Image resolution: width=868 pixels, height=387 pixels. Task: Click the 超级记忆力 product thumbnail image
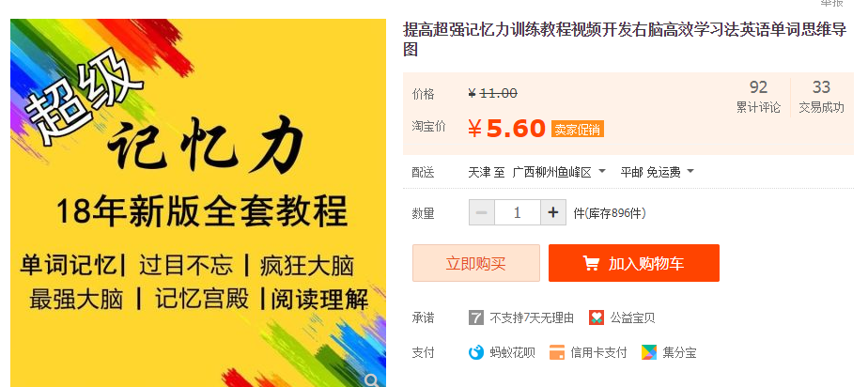(198, 203)
